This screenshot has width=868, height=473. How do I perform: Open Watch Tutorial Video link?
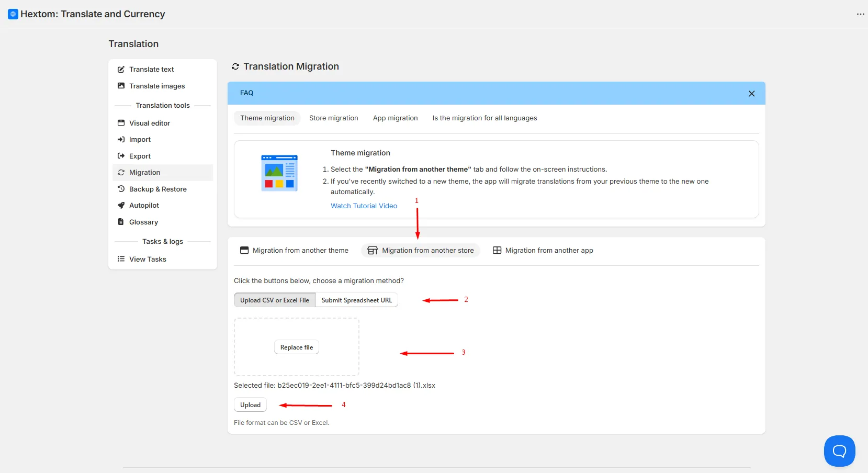pos(364,206)
